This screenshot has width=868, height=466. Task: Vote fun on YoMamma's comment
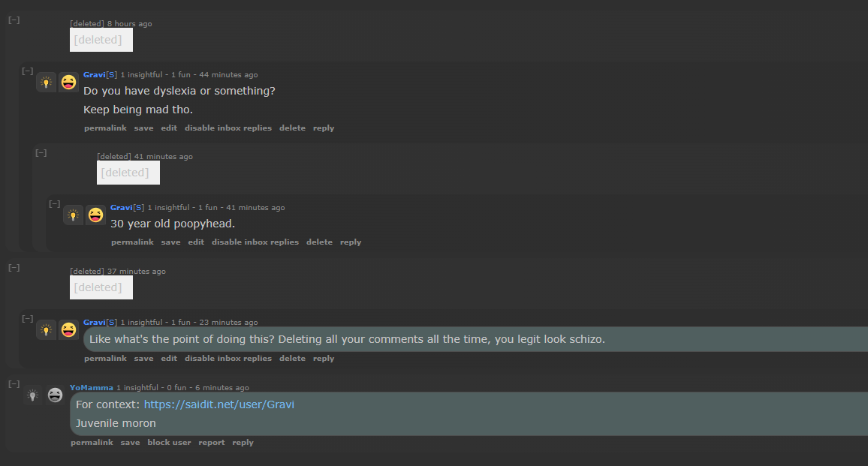55,395
